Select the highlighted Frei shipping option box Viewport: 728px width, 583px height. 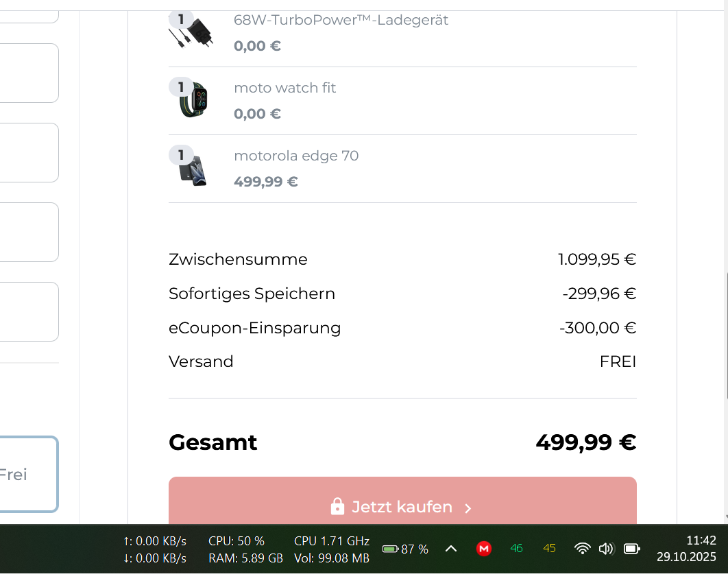(27, 474)
